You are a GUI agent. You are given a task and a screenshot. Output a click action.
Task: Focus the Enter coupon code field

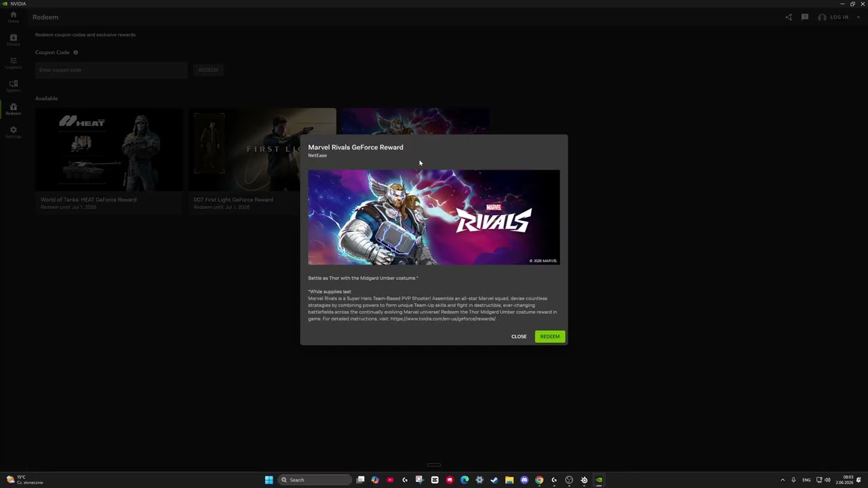pyautogui.click(x=111, y=70)
